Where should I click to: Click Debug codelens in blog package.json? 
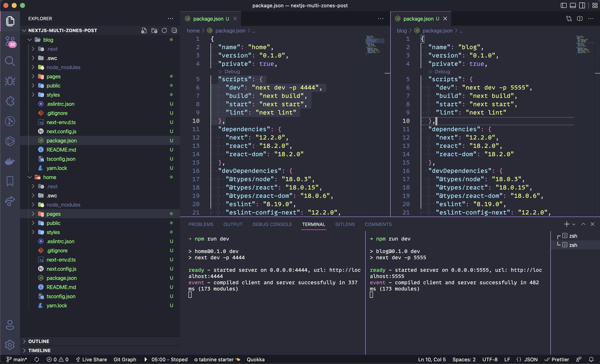[x=439, y=71]
